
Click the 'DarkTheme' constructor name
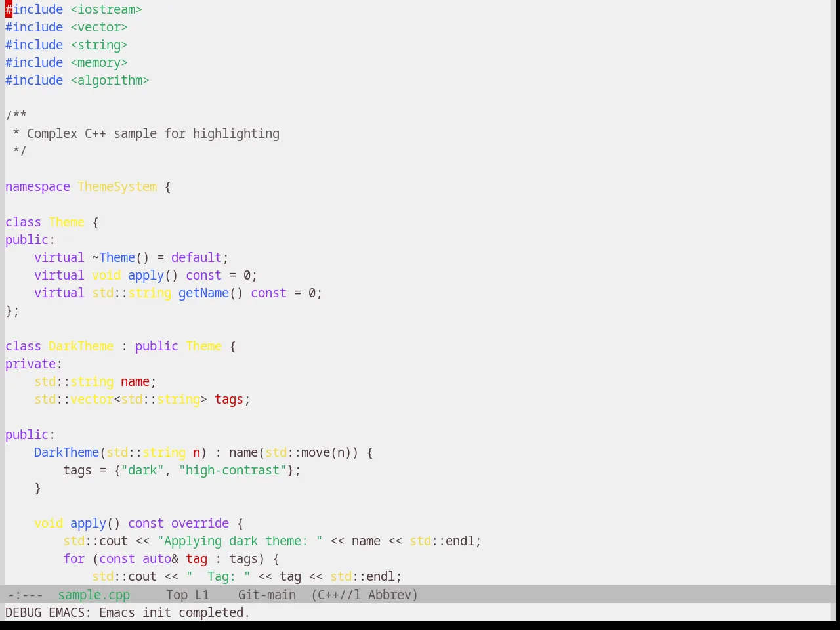point(66,452)
